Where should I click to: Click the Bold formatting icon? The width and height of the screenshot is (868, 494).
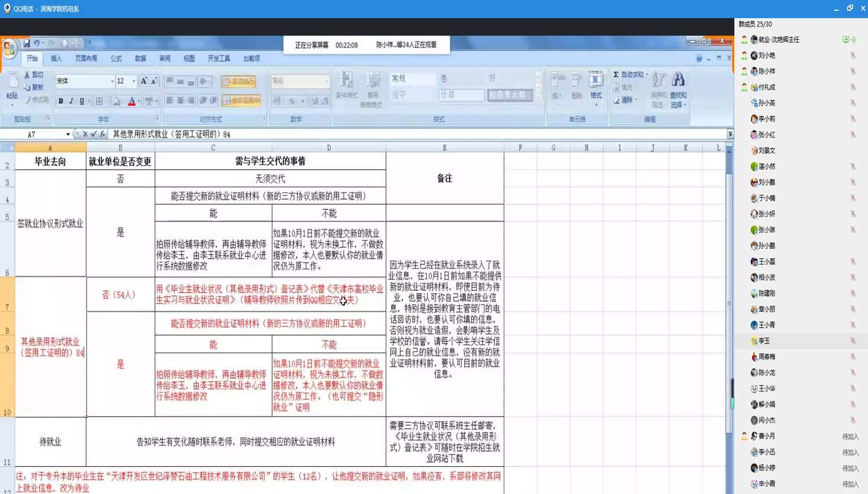click(60, 101)
